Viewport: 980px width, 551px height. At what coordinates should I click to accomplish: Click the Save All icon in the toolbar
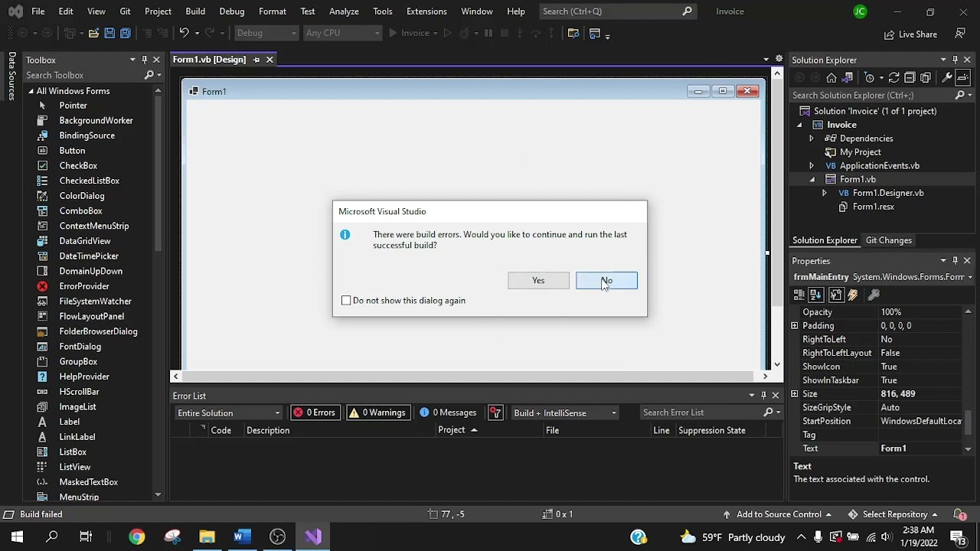(126, 34)
